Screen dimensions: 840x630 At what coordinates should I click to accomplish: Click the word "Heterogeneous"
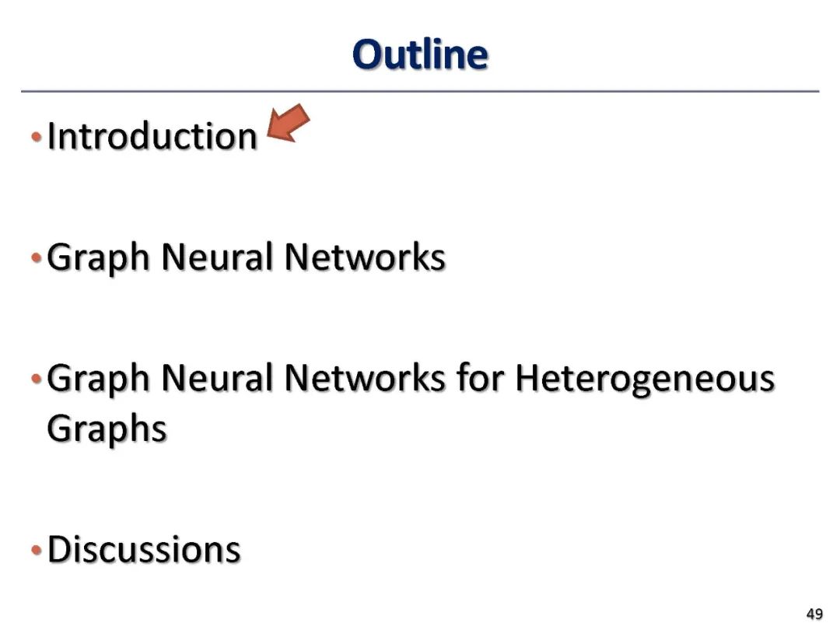(645, 380)
